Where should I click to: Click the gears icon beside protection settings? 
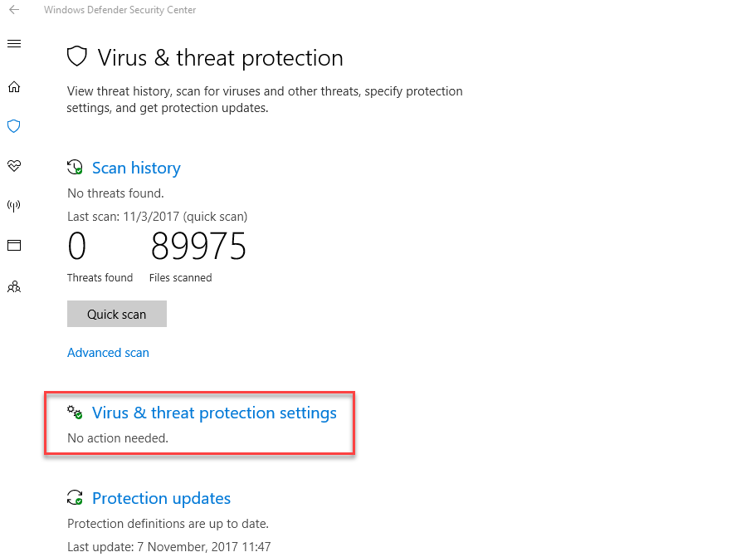tap(75, 413)
